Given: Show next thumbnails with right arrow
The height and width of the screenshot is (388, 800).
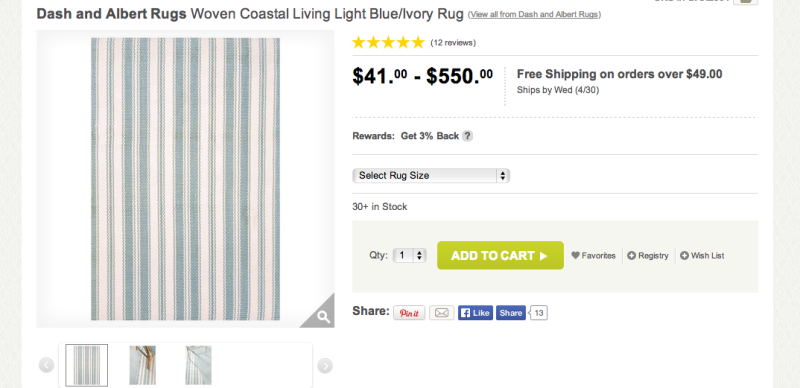Looking at the screenshot, I should (x=325, y=365).
